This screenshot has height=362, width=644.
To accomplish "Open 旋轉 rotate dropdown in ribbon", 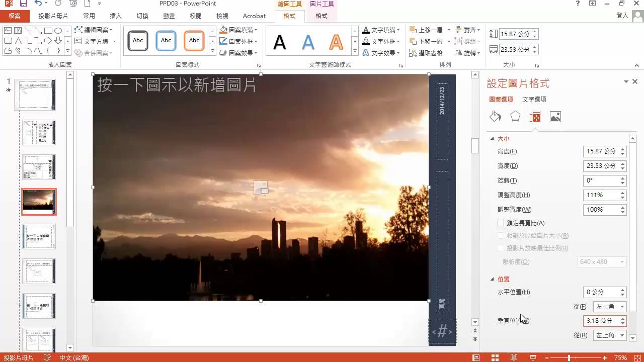I will pyautogui.click(x=468, y=53).
